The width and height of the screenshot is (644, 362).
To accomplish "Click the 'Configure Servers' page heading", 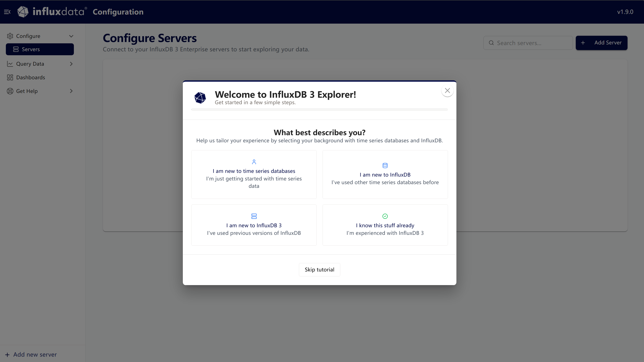I will (x=150, y=38).
